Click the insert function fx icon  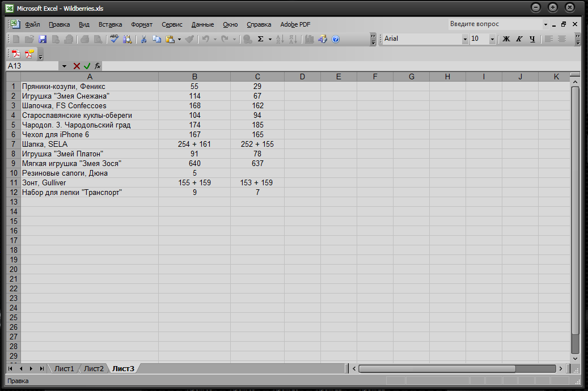(98, 66)
